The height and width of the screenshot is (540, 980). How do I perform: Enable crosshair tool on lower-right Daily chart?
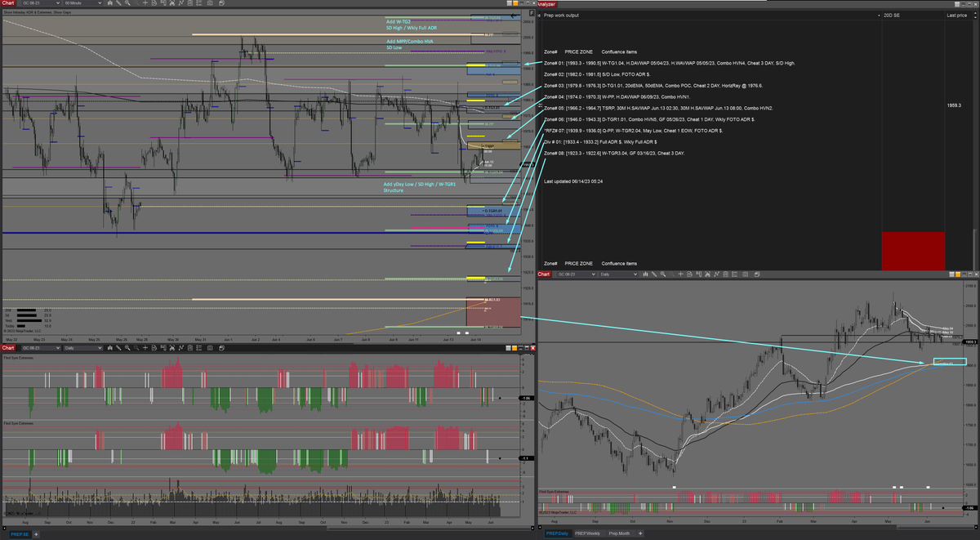681,274
